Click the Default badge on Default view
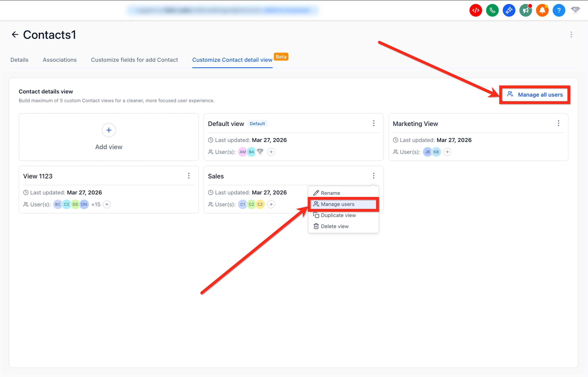 click(257, 124)
